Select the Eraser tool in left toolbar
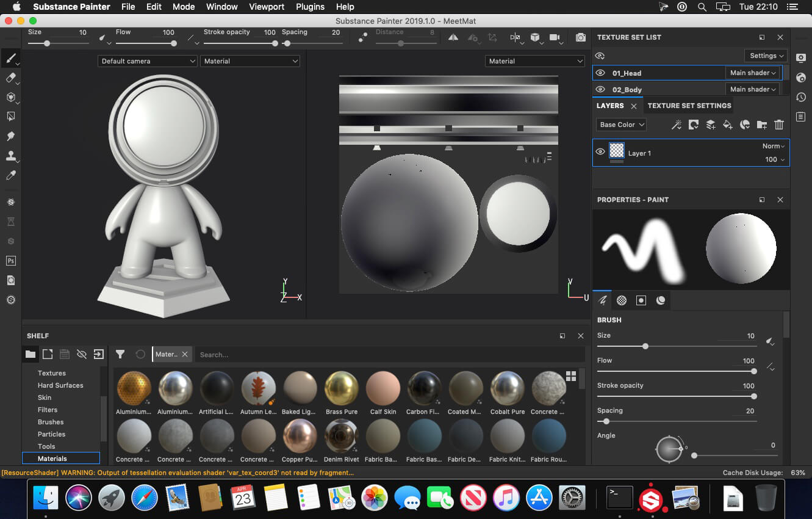This screenshot has width=812, height=519. pos(10,78)
